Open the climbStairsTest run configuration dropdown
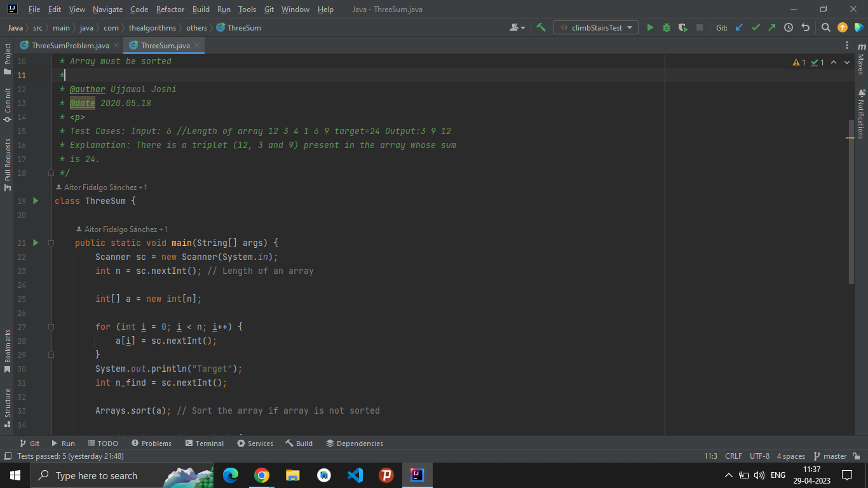 point(596,27)
